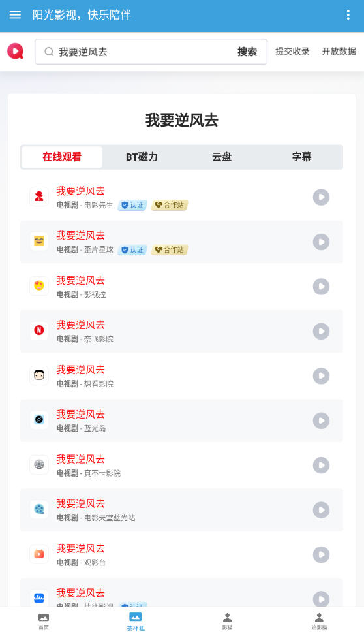Tap the red Q site logo

(x=16, y=52)
